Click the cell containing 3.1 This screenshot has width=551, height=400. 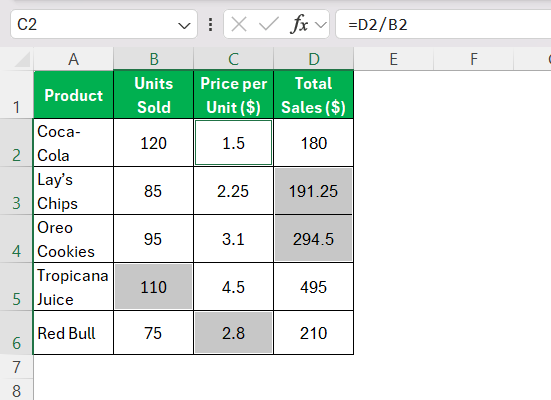(234, 239)
